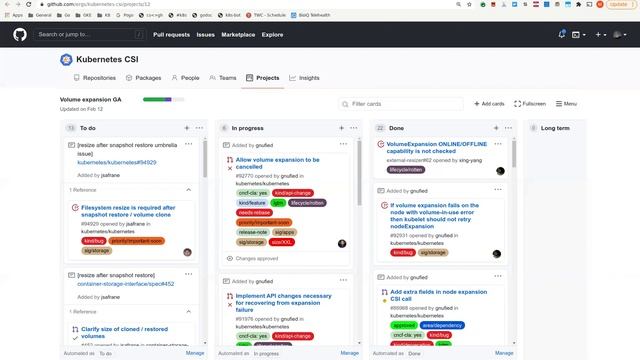Open VolumeExpansion ONLINE/OFFLINE capability issue link
The width and height of the screenshot is (640, 360).
(x=437, y=147)
